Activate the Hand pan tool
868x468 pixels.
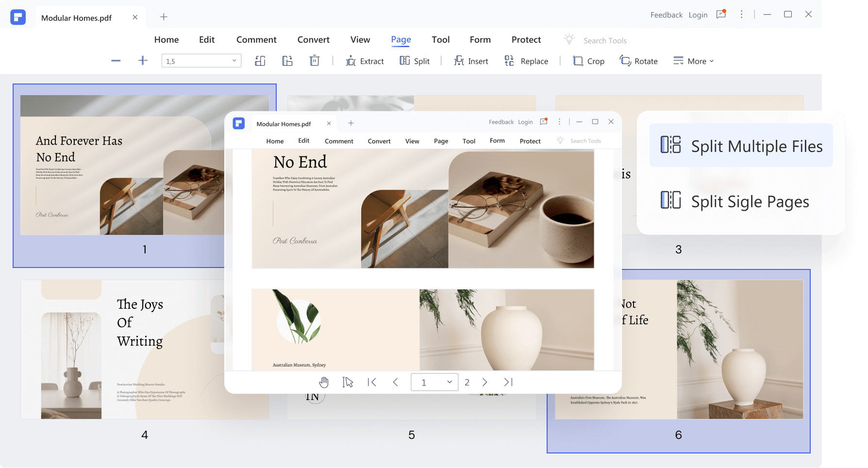click(x=324, y=382)
